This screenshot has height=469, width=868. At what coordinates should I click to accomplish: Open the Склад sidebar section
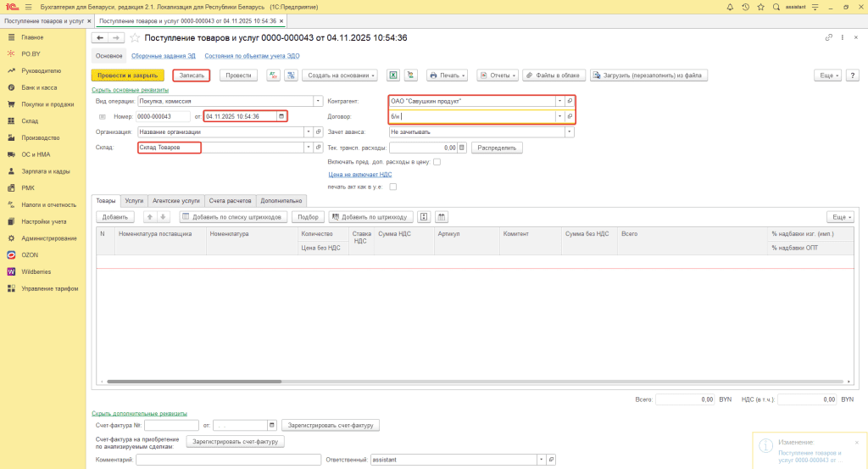point(30,120)
